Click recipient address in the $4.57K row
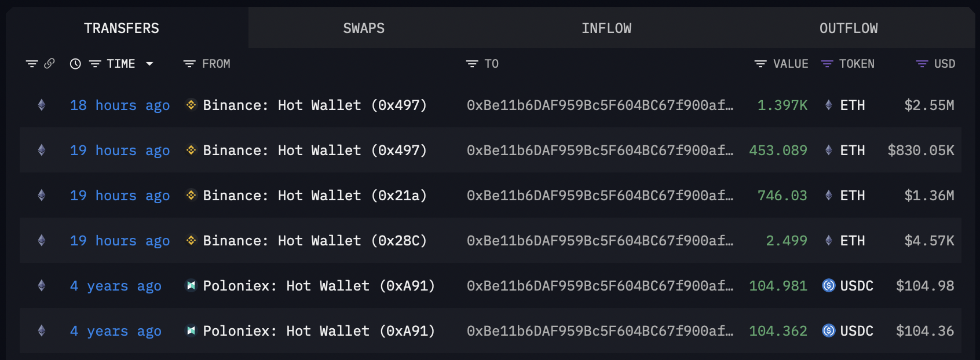The image size is (980, 360). pyautogui.click(x=600, y=241)
